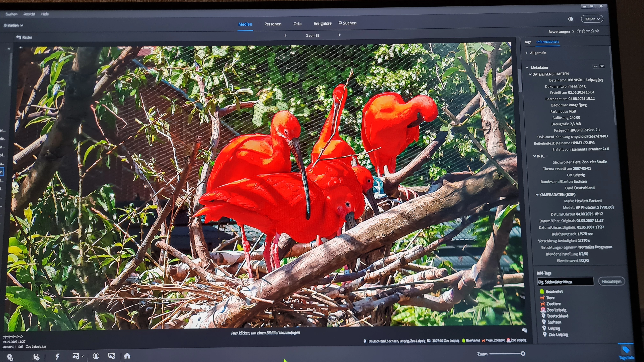Open the Teilen dropdown
This screenshot has height=362, width=644.
coord(592,19)
